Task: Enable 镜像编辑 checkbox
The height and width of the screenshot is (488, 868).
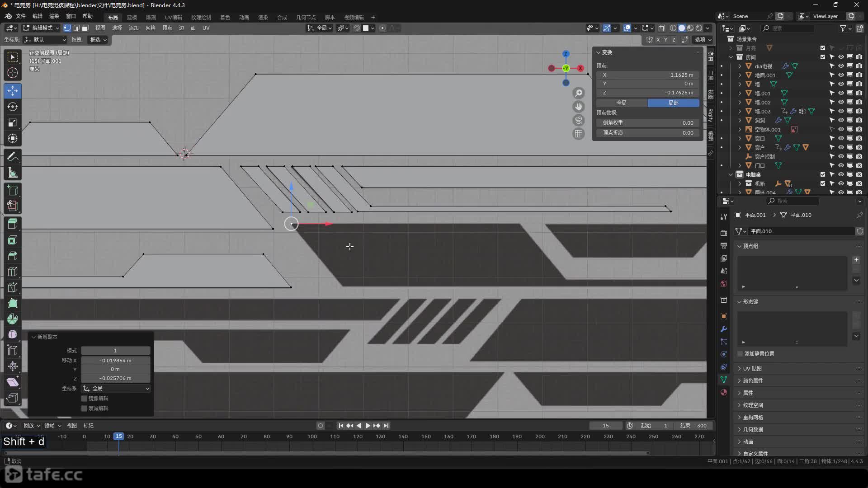Action: [84, 399]
